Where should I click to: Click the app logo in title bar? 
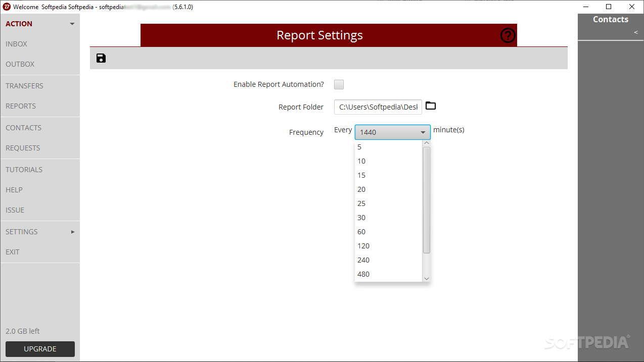7,7
